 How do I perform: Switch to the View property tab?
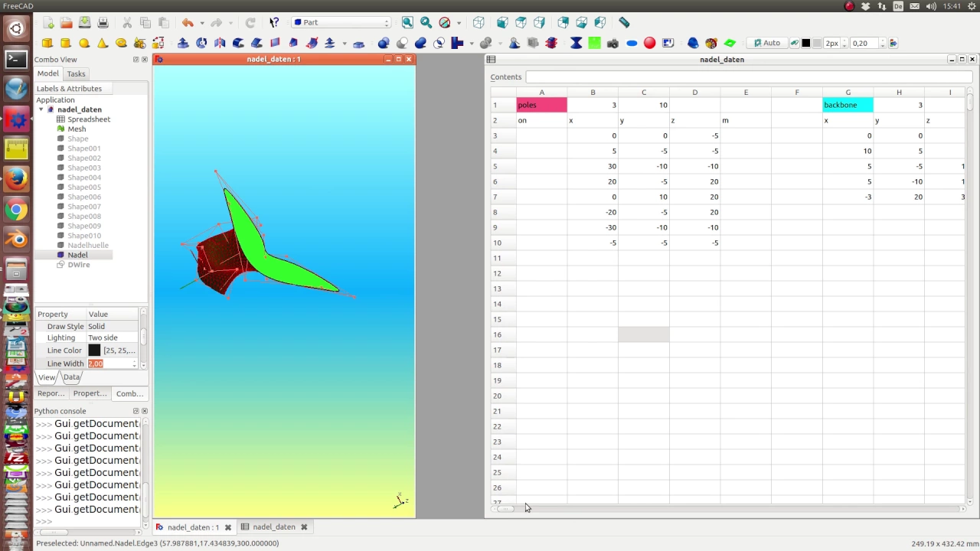(47, 377)
